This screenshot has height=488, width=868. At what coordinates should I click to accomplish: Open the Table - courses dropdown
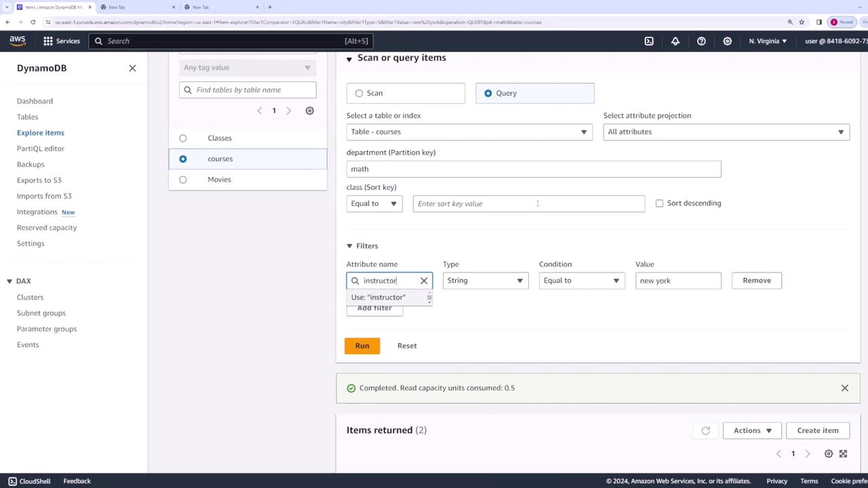(469, 132)
